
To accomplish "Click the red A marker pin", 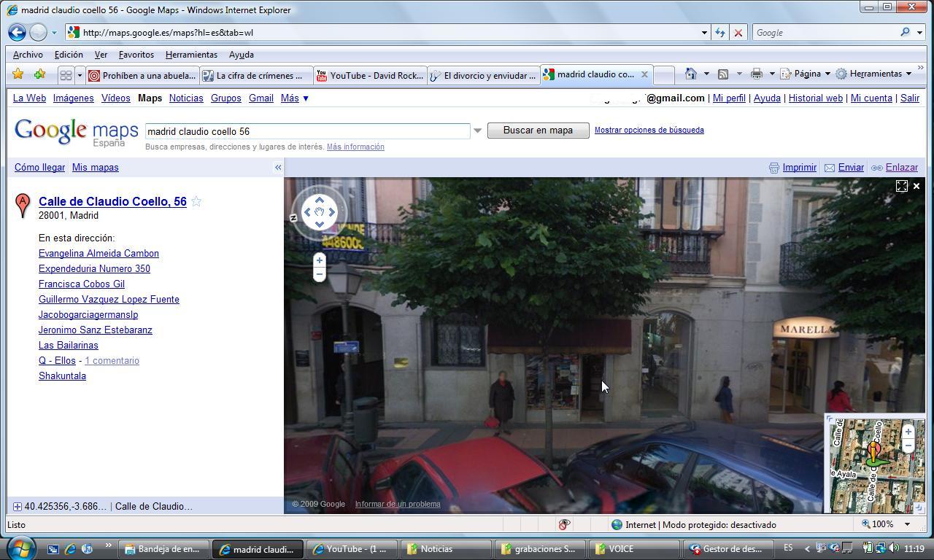I will (23, 206).
